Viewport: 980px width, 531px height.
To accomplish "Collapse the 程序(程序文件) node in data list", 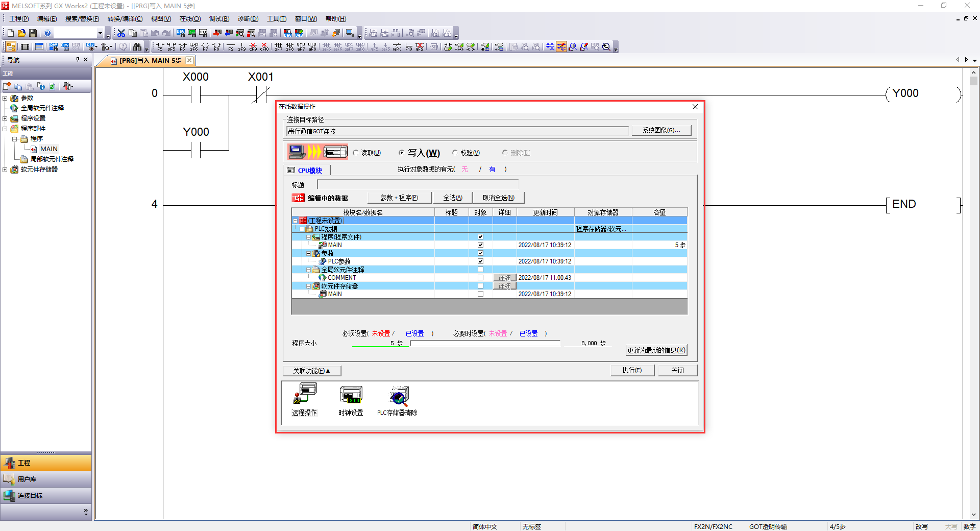I will click(x=309, y=237).
